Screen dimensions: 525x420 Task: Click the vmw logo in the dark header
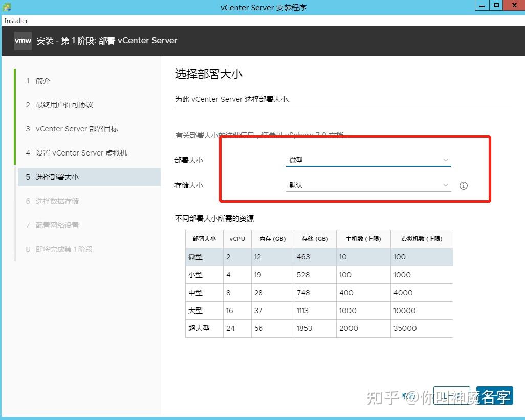point(23,41)
